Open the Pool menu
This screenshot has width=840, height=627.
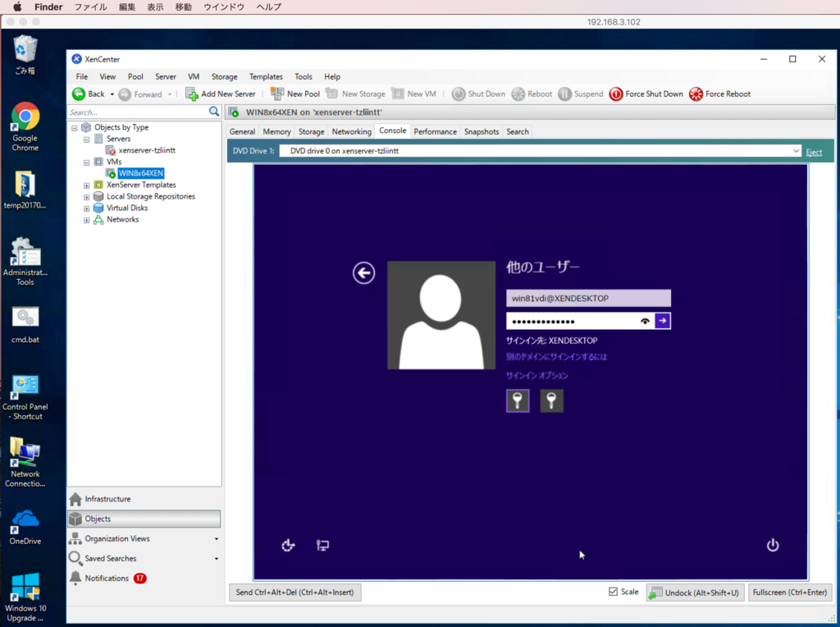(135, 76)
